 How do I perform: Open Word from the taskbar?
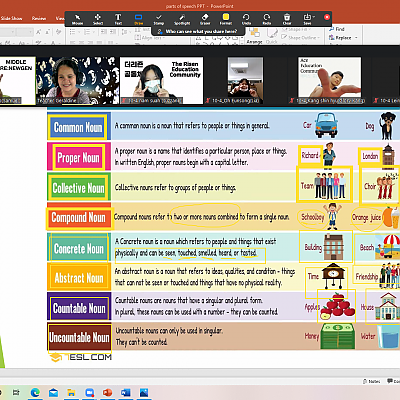pyautogui.click(x=126, y=392)
